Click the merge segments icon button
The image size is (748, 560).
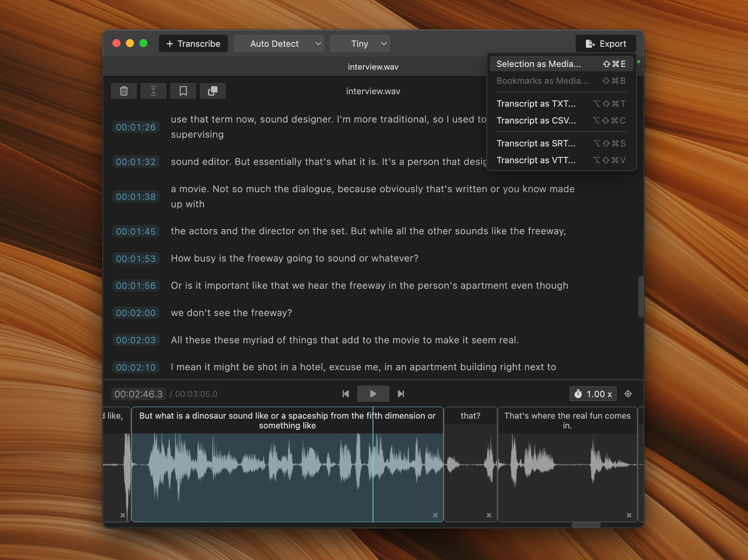pyautogui.click(x=153, y=91)
